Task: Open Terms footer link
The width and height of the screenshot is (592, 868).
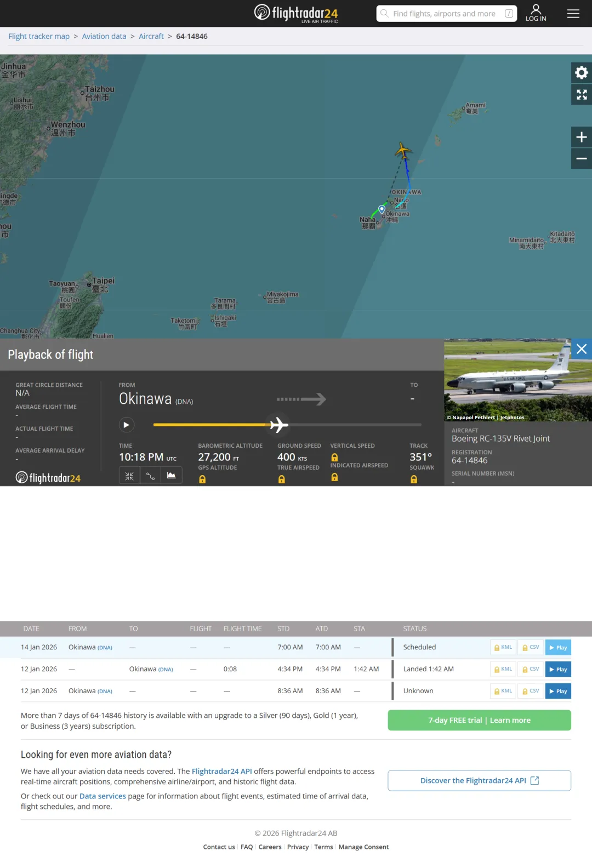Action: 323,847
